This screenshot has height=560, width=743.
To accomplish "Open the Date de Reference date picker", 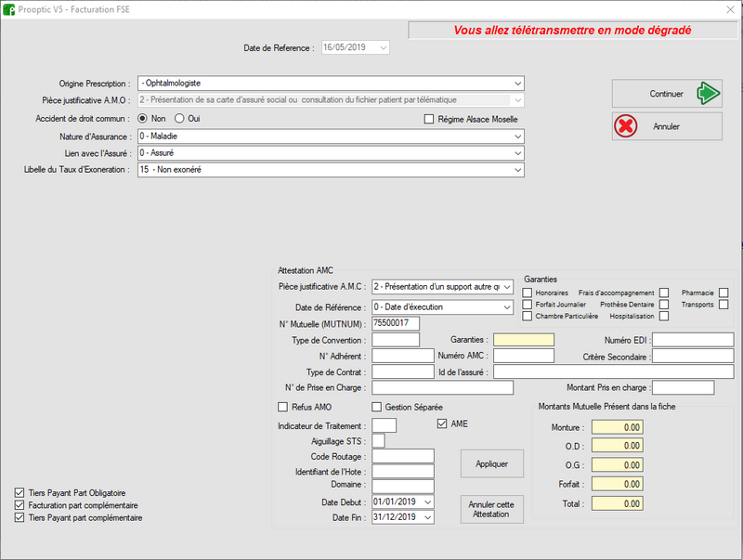I will click(384, 47).
